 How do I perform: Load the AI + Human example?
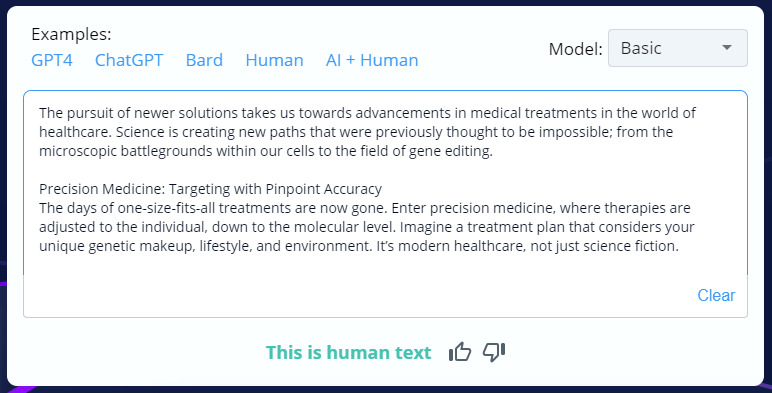click(x=372, y=60)
